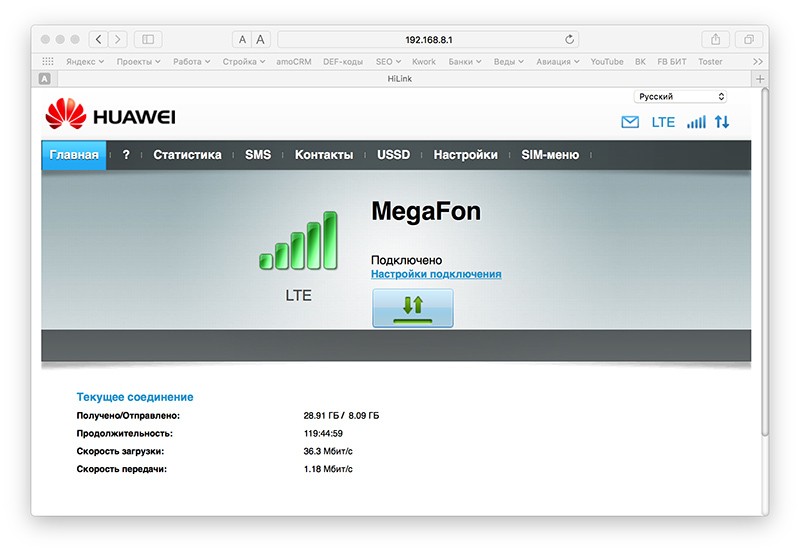Click the header signal strength bars icon
This screenshot has height=553, width=800.
tap(696, 122)
